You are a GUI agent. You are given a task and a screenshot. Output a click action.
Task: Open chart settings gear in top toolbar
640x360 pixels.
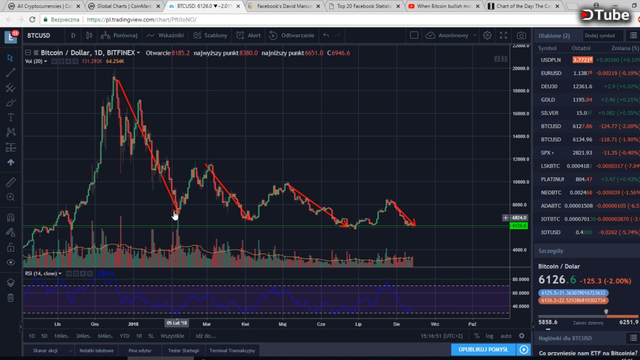[487, 36]
